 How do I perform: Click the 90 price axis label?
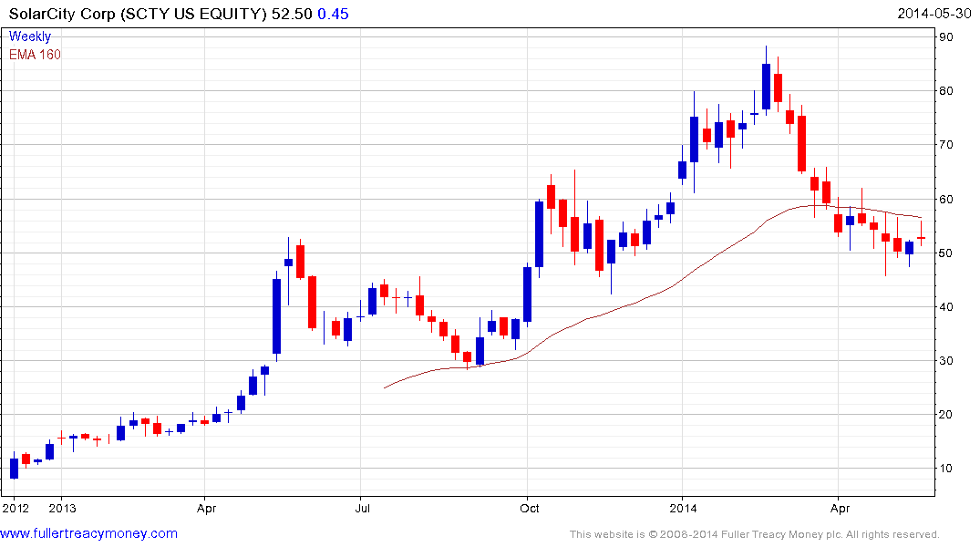(x=946, y=36)
